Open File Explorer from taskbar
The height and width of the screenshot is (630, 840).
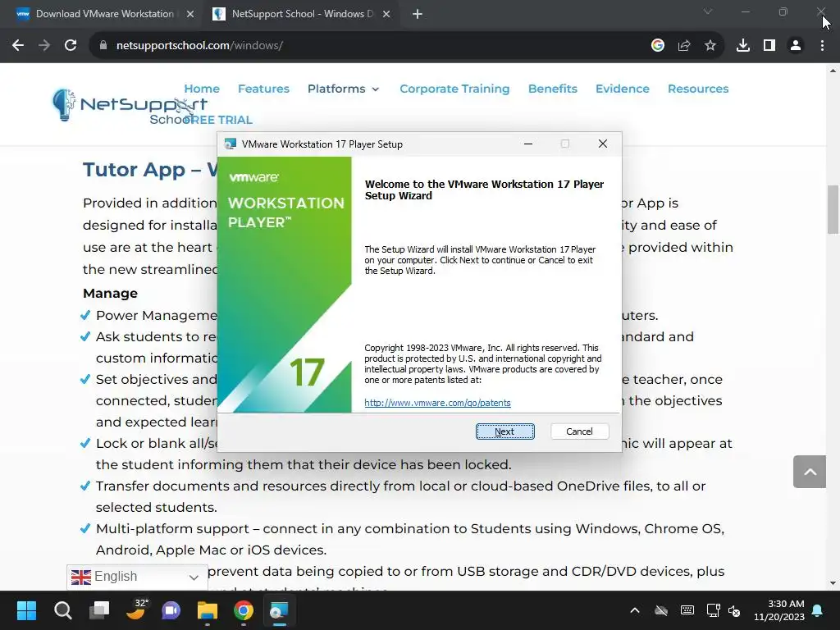pos(208,610)
